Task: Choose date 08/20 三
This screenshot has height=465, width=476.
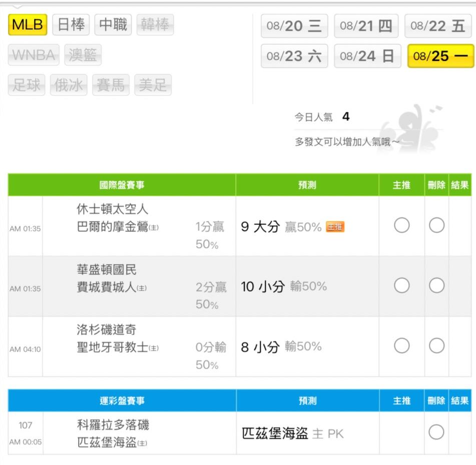Action: (x=294, y=26)
